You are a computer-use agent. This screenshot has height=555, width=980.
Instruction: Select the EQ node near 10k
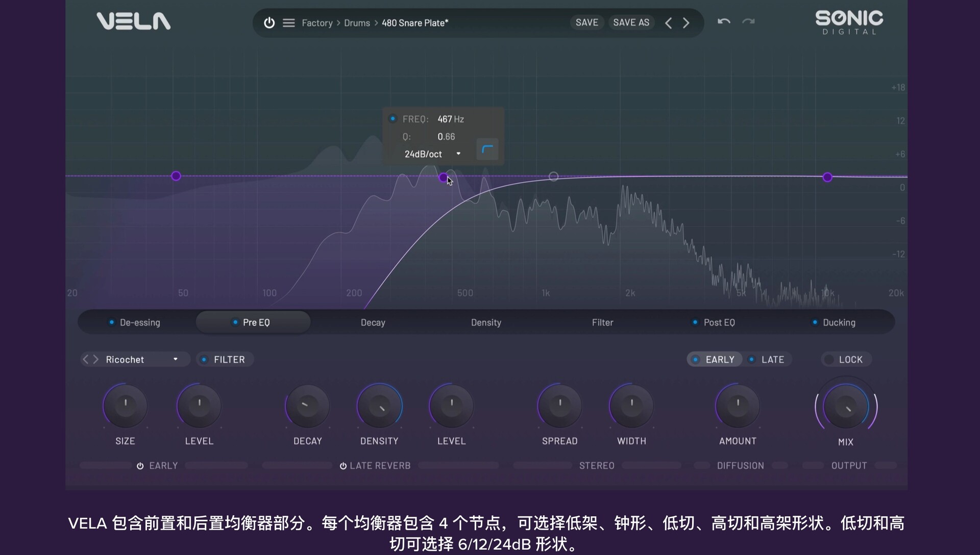pos(827,177)
